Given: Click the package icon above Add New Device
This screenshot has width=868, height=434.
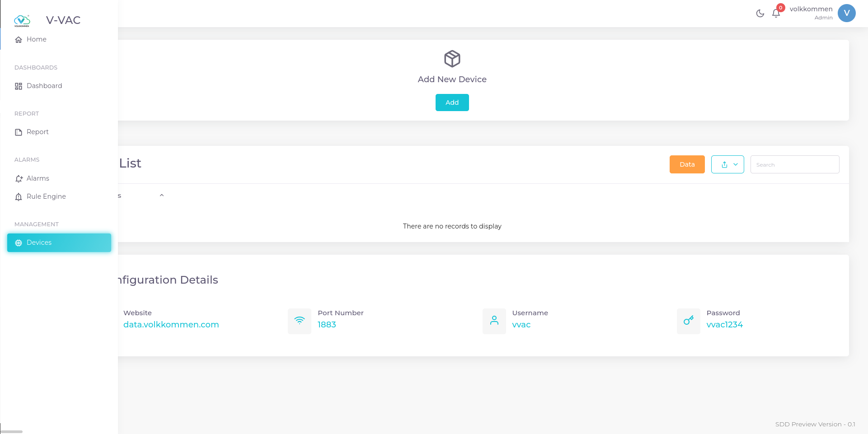Looking at the screenshot, I should pyautogui.click(x=452, y=58).
